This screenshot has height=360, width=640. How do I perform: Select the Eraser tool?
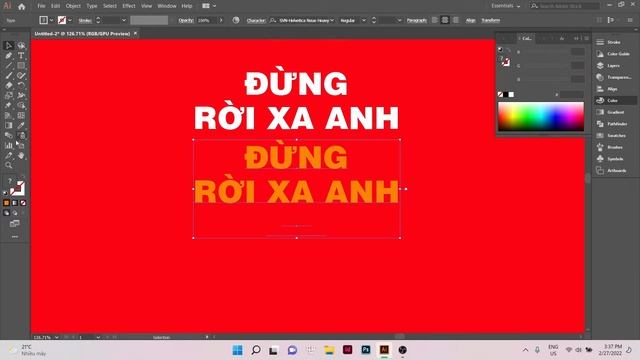pyautogui.click(x=9, y=85)
